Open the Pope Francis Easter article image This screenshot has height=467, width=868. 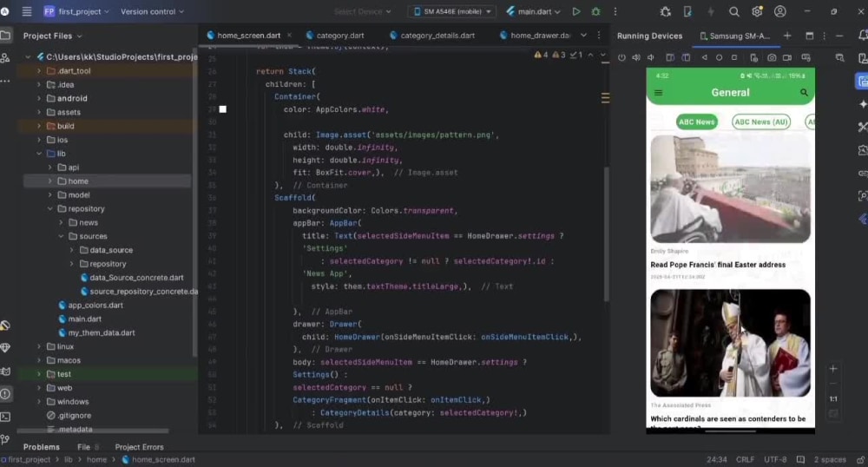pos(730,188)
